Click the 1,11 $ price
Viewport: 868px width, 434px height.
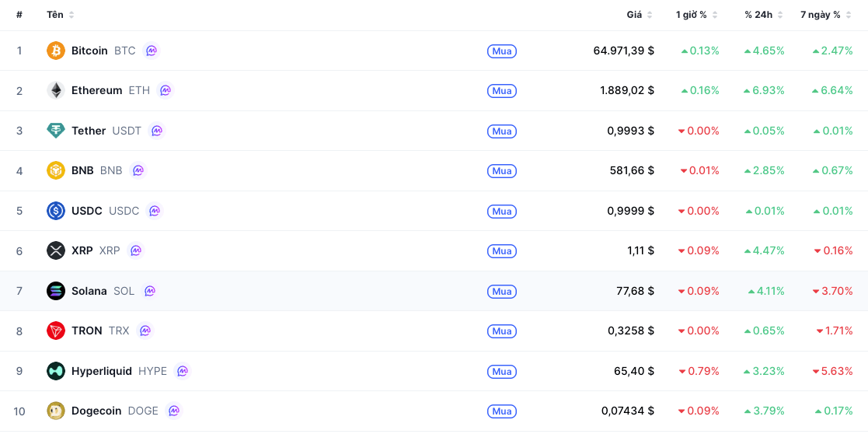pyautogui.click(x=640, y=250)
